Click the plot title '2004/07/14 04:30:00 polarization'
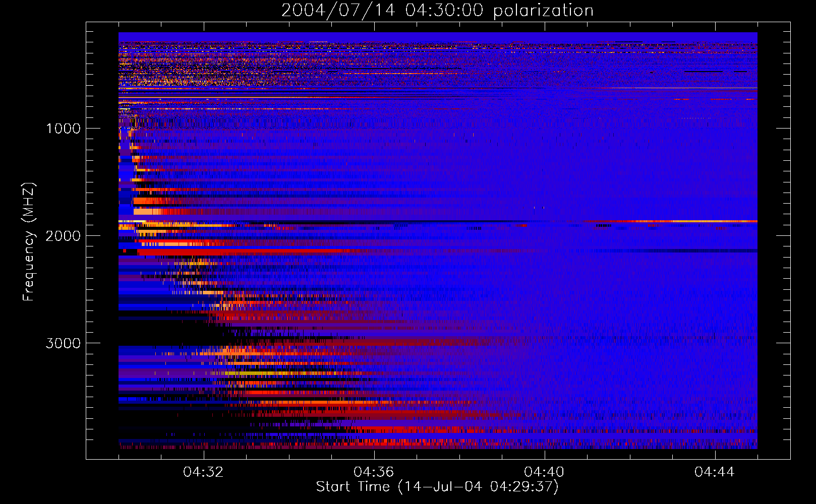 437,11
